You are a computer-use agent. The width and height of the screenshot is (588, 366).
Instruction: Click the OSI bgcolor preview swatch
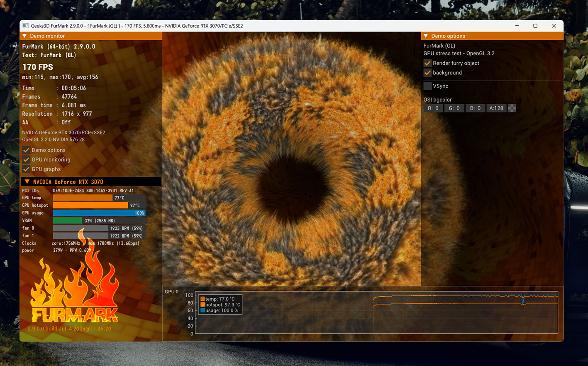(x=512, y=108)
